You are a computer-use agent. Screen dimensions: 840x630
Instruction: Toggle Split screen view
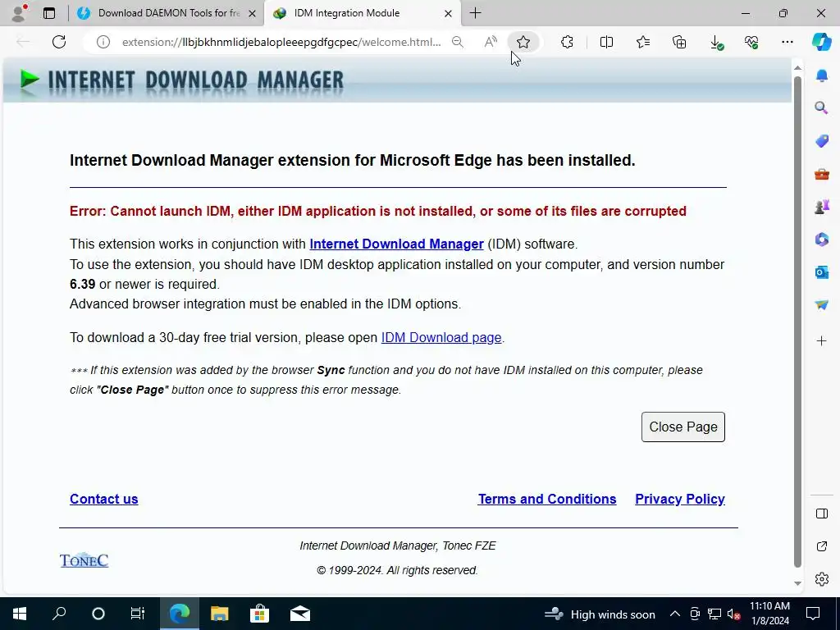[606, 42]
